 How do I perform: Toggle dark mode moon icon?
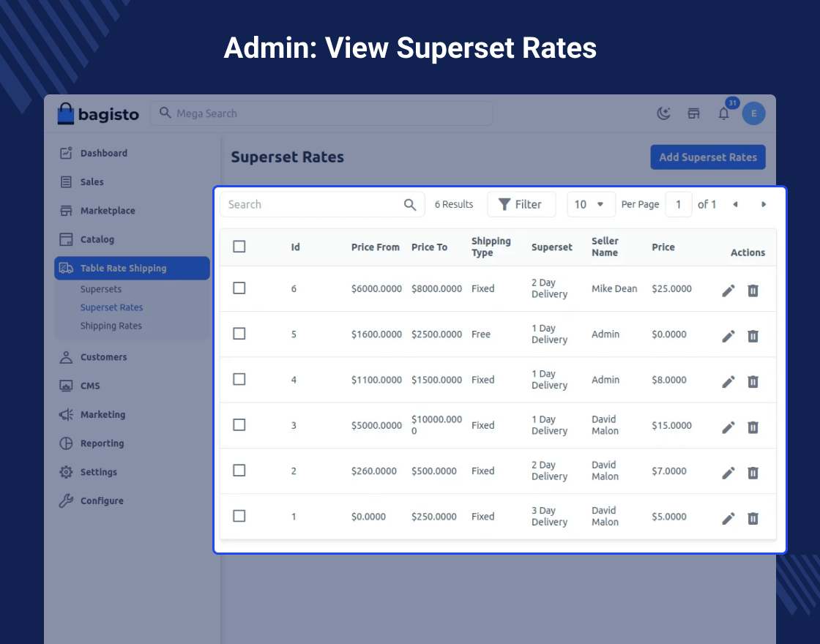tap(663, 113)
